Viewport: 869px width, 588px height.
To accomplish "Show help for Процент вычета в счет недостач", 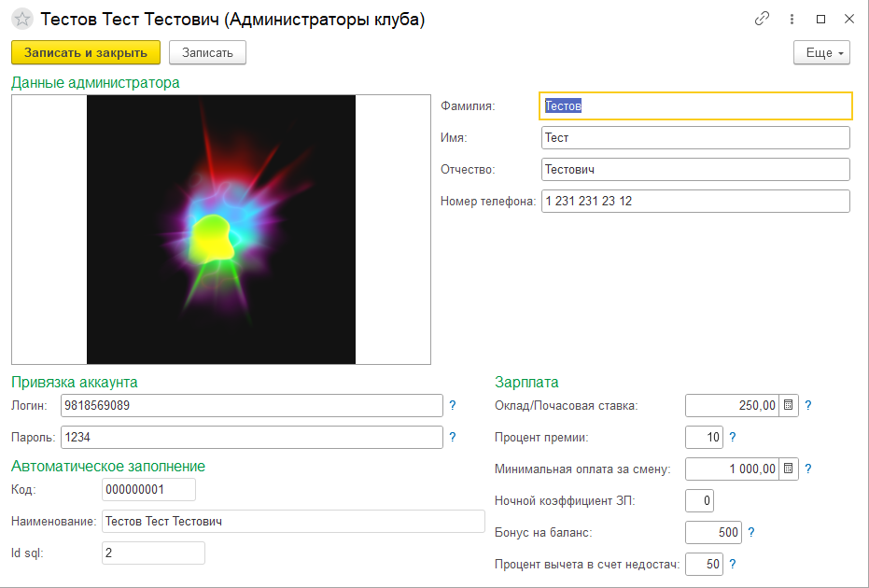I will (733, 564).
